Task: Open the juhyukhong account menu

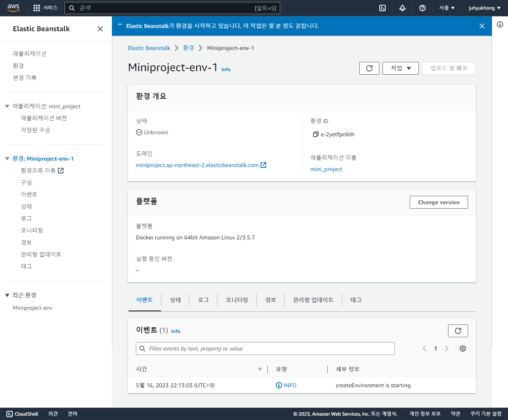Action: click(x=484, y=8)
